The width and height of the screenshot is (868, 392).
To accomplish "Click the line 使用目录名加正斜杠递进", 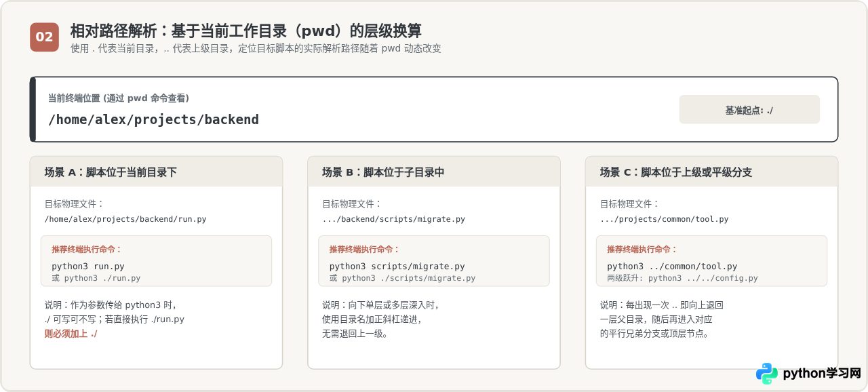I will 372,319.
